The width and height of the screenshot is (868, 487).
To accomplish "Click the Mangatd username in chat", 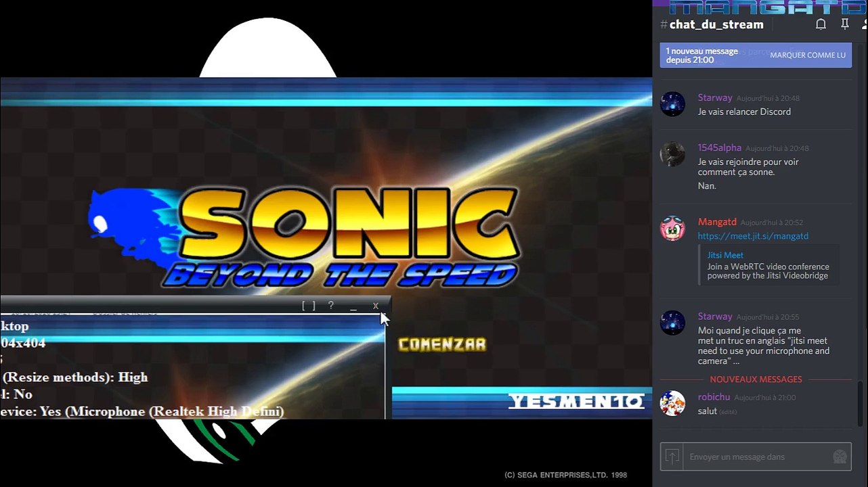I will (x=717, y=222).
